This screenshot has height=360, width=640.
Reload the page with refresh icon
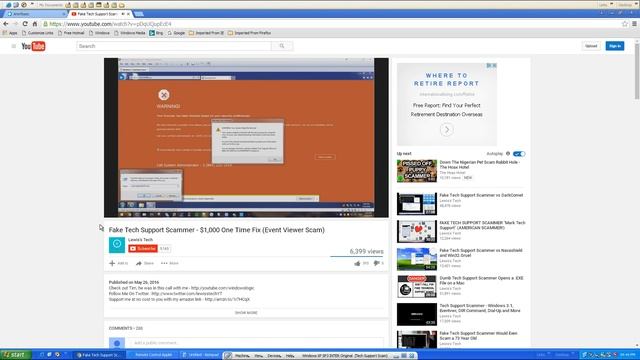[x=25, y=24]
